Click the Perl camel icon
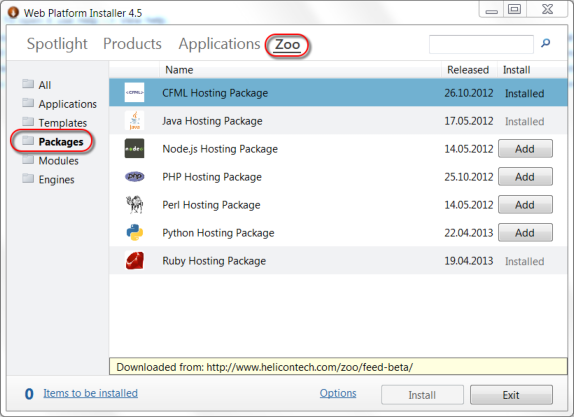Viewport: 574px width, 417px height. pyautogui.click(x=134, y=205)
